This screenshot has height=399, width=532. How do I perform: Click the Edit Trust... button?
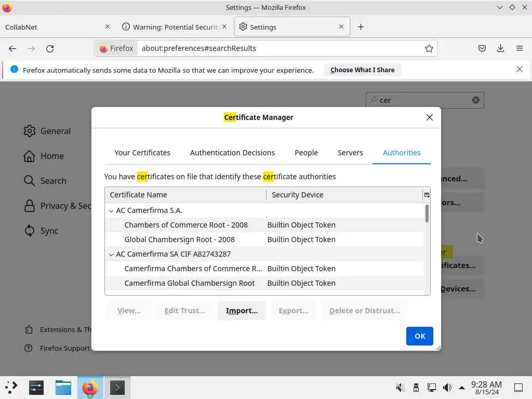185,311
